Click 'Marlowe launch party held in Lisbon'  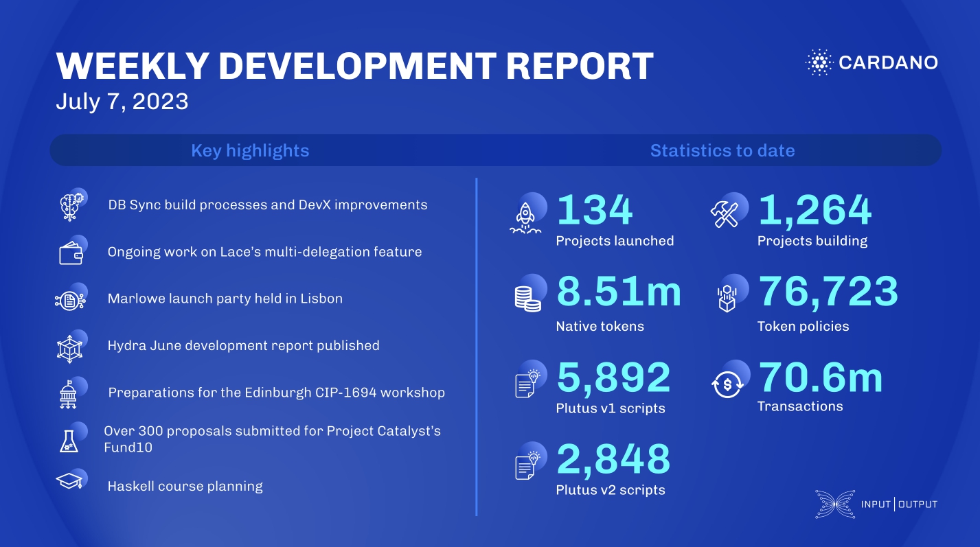225,299
